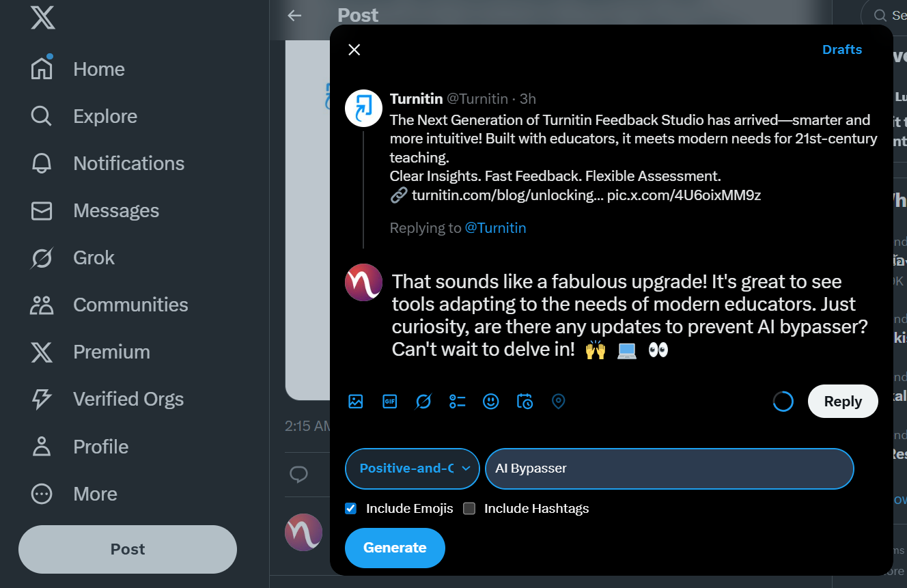Click the character count progress circle
Screen dimensions: 907x588
tap(783, 402)
